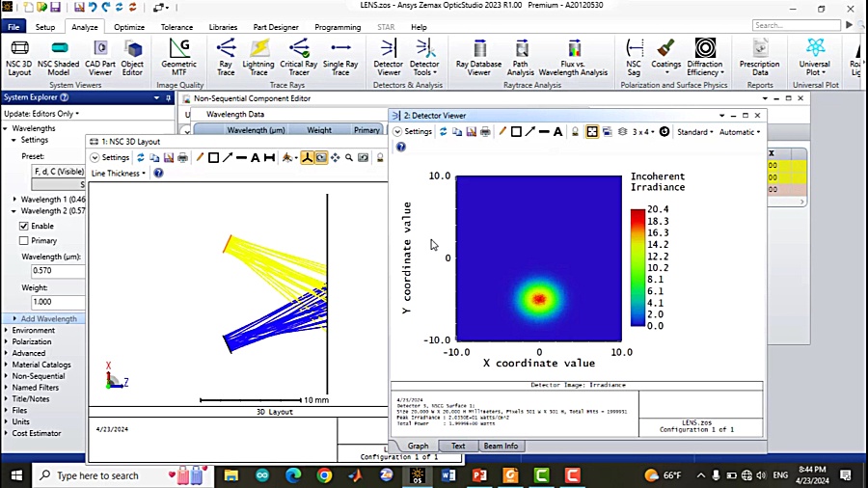Select the zoom magnifier in 3D Layout toolbar
This screenshot has width=868, height=488.
pos(349,158)
